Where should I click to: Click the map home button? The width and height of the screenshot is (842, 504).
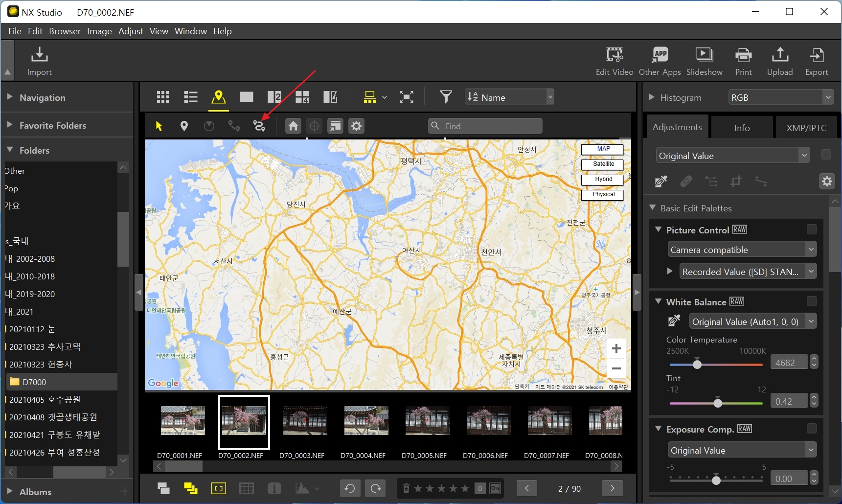(x=293, y=126)
